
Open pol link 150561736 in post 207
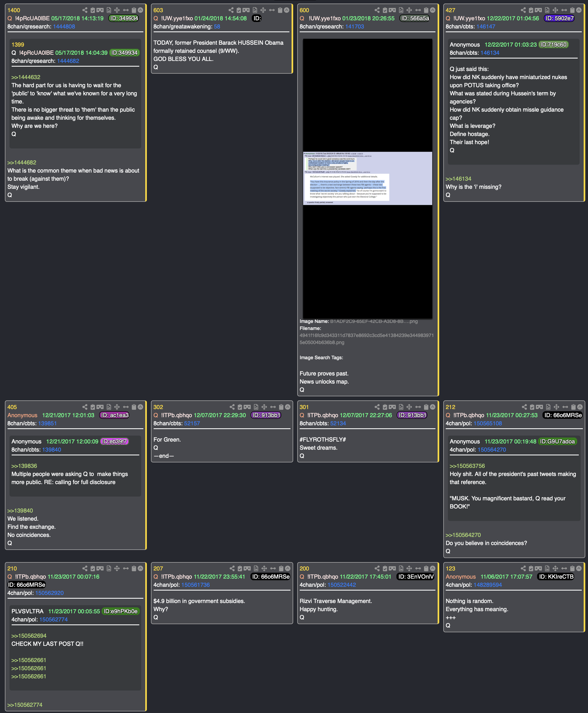pos(195,585)
